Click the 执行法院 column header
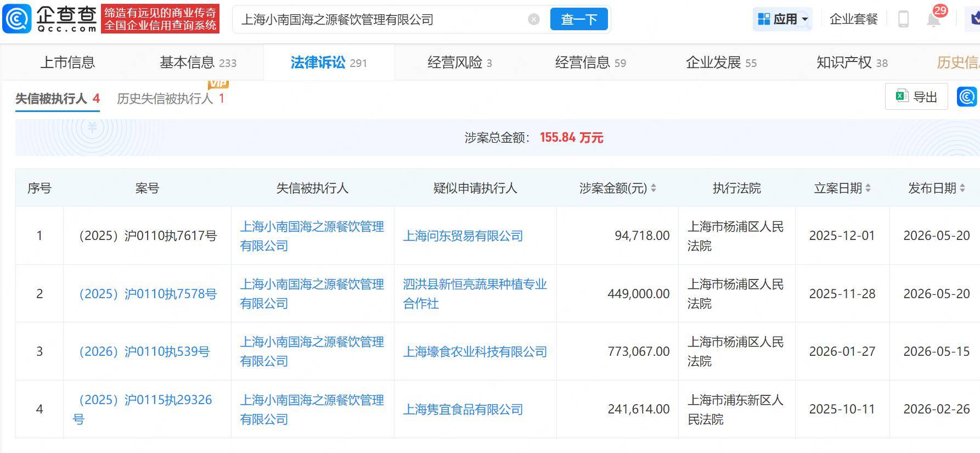The image size is (980, 453). [x=736, y=188]
